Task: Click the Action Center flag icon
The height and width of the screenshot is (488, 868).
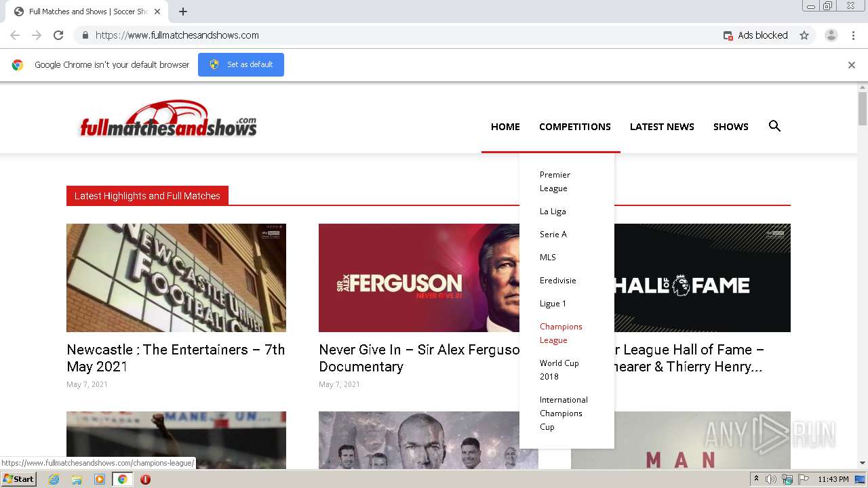Action: (804, 479)
